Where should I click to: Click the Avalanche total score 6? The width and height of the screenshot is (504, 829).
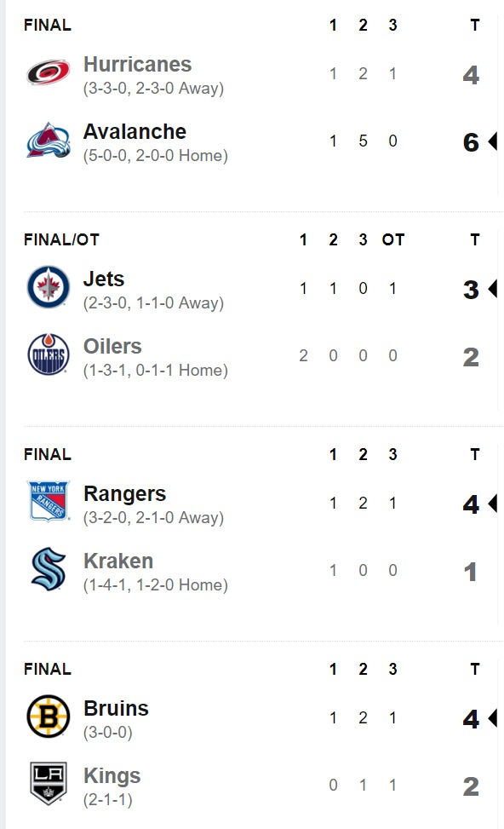[471, 141]
